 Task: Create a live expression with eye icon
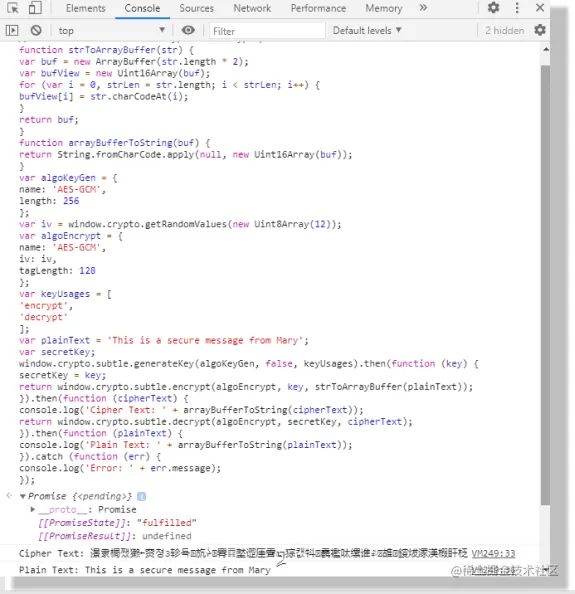tap(188, 30)
